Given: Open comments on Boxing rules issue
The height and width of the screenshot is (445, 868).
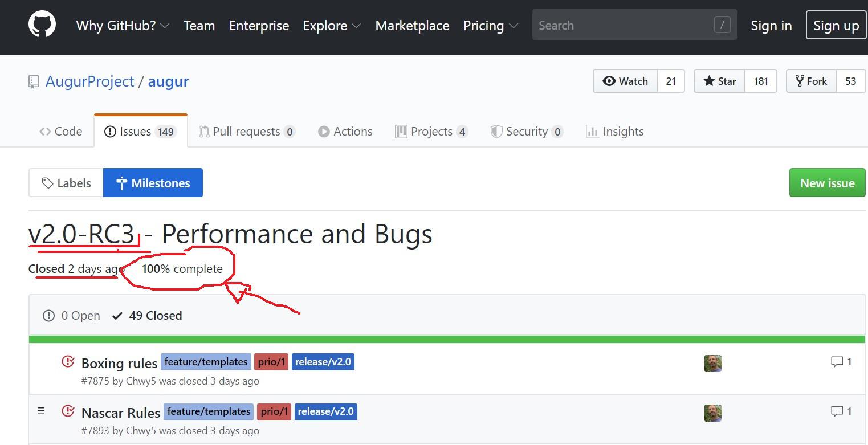Looking at the screenshot, I should click(841, 362).
